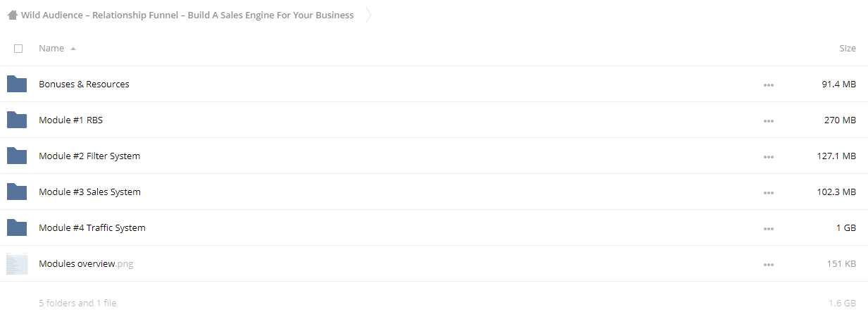This screenshot has height=319, width=868.
Task: Open the Module #1 RBS folder icon
Action: (x=17, y=120)
